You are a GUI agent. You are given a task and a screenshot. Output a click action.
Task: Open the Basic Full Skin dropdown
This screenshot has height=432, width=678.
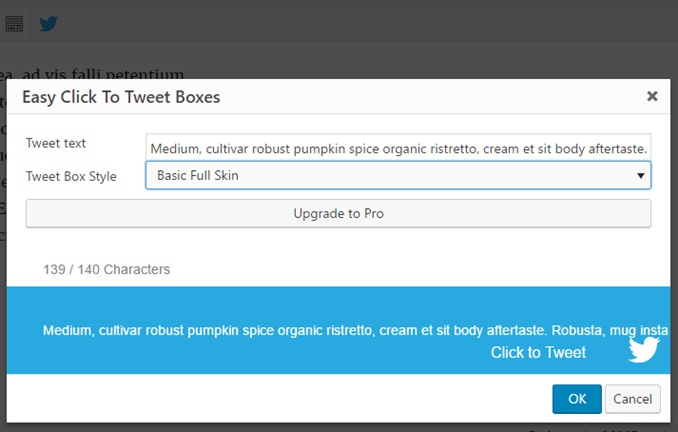398,175
